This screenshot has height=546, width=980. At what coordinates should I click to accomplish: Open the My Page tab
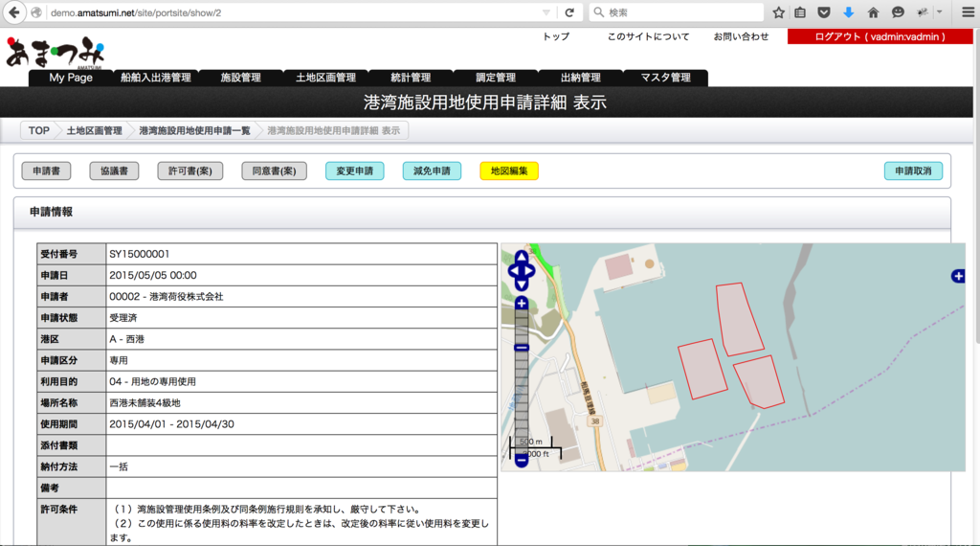click(71, 78)
